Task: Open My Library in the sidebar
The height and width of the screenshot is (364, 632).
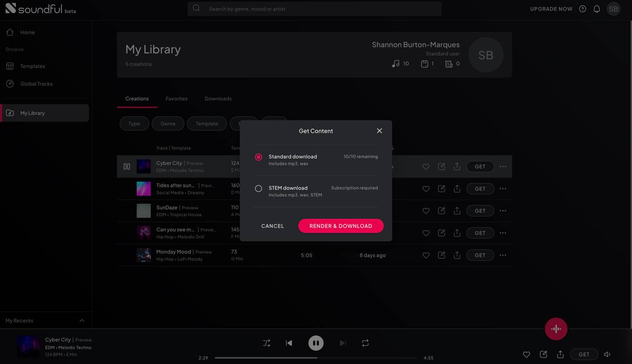Action: pyautogui.click(x=46, y=113)
